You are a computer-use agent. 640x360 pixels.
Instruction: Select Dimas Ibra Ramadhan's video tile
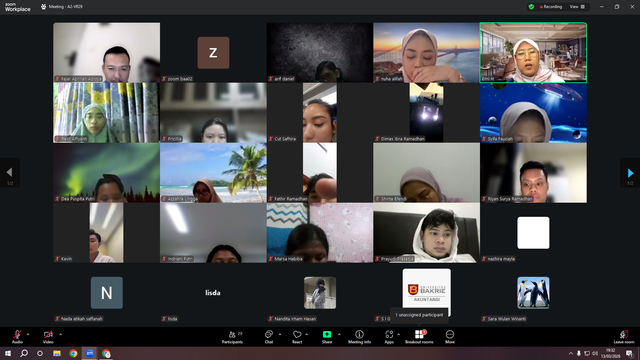(427, 113)
